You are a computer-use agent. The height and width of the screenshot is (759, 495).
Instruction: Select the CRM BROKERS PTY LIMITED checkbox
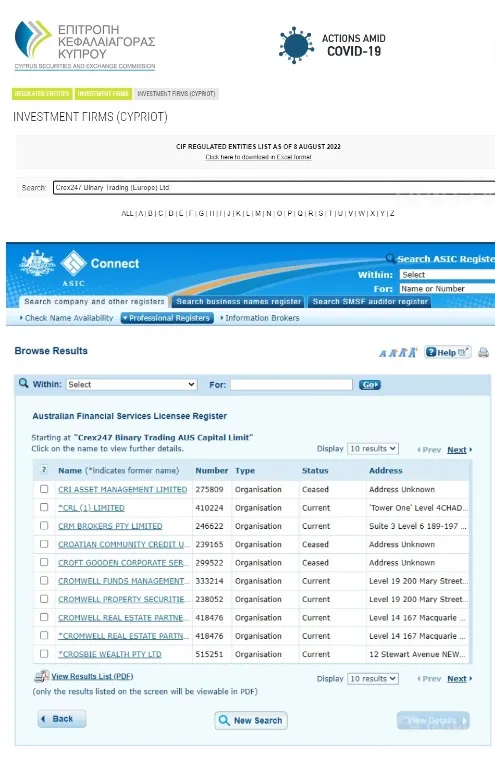coord(44,525)
